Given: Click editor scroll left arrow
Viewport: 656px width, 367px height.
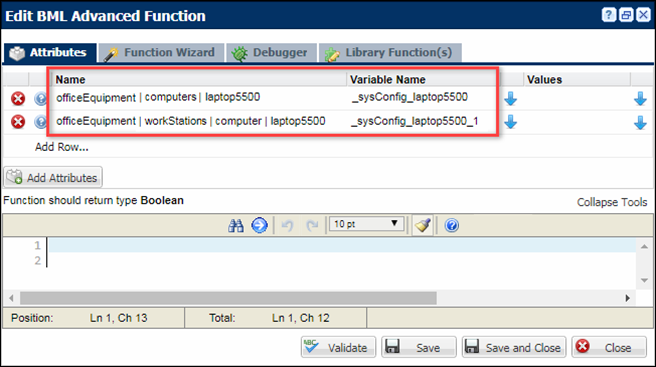Looking at the screenshot, I should pyautogui.click(x=11, y=298).
